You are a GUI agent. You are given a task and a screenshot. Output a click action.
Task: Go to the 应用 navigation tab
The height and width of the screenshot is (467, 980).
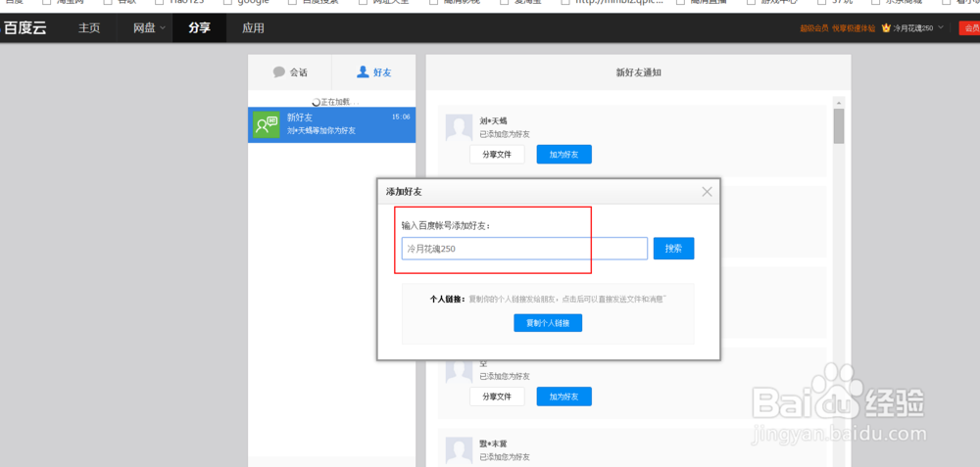pos(253,28)
